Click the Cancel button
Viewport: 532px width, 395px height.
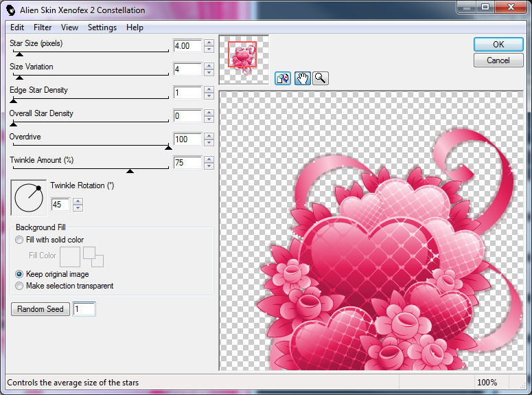coord(498,60)
